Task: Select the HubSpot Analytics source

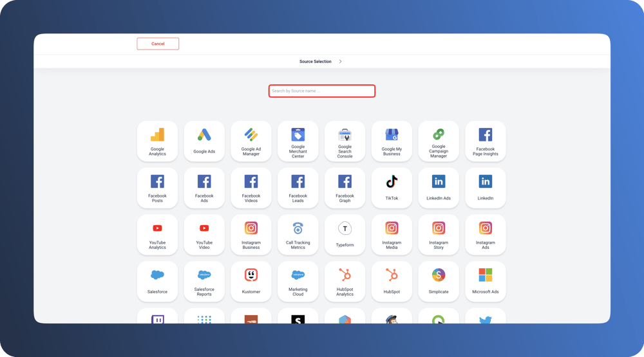Action: tap(345, 282)
